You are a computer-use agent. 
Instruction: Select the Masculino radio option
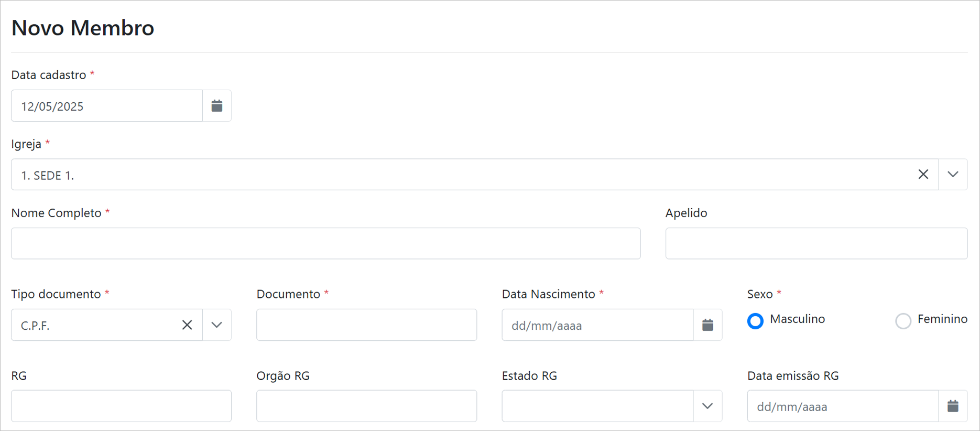(x=755, y=321)
